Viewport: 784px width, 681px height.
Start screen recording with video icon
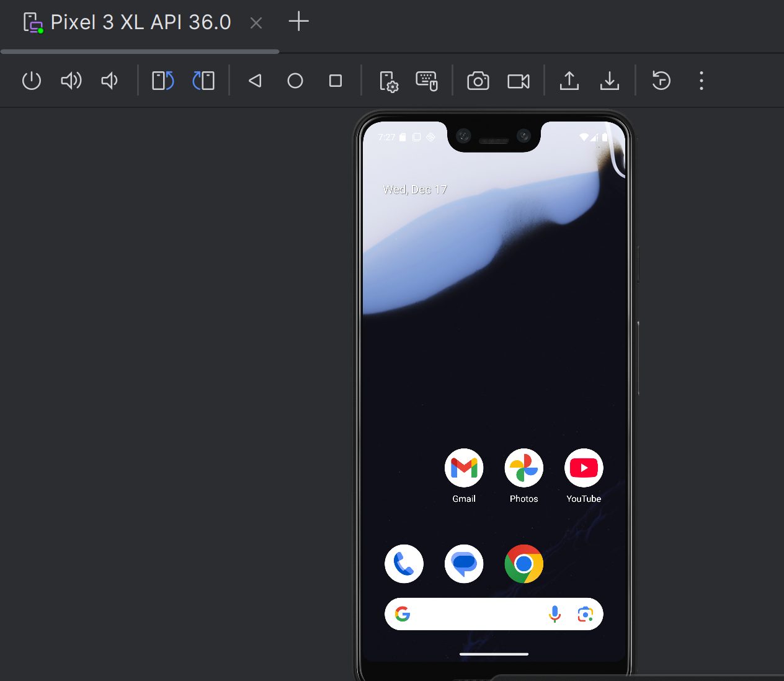(x=519, y=81)
